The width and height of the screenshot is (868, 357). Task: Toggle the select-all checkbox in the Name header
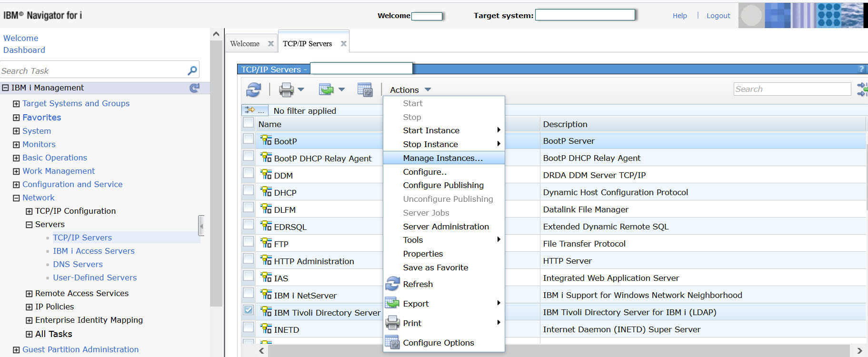click(x=248, y=123)
